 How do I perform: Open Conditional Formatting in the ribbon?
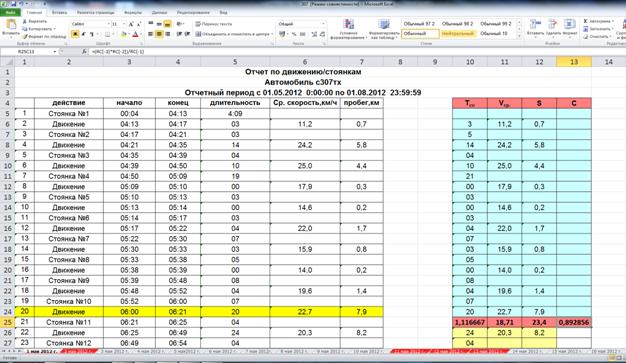click(x=349, y=25)
